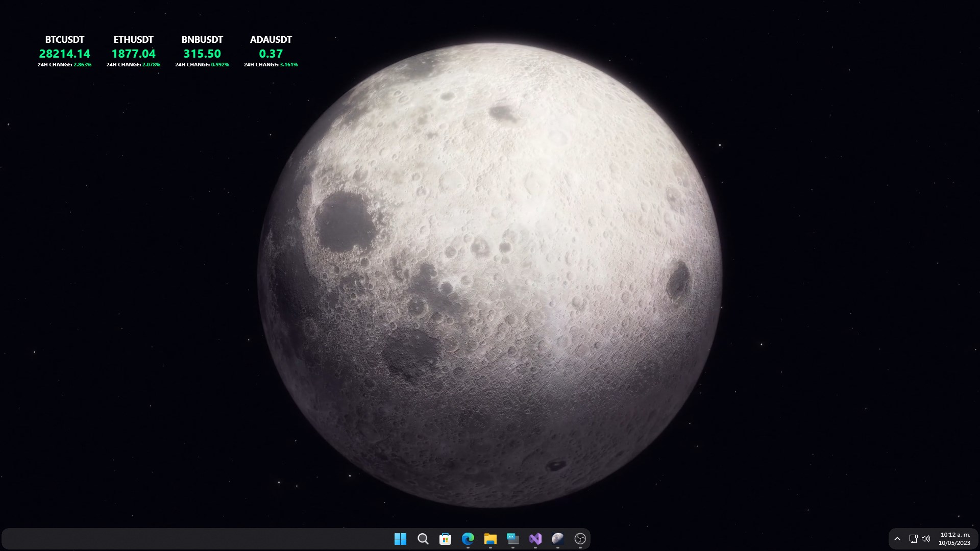Click the BNBUSDT price 315.50
Image resolution: width=980 pixels, height=551 pixels.
202,53
